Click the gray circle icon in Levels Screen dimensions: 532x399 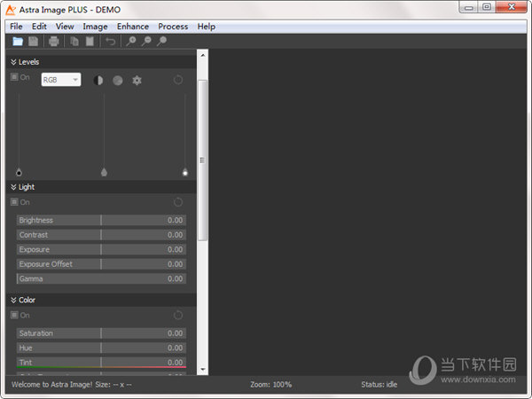pyautogui.click(x=118, y=81)
